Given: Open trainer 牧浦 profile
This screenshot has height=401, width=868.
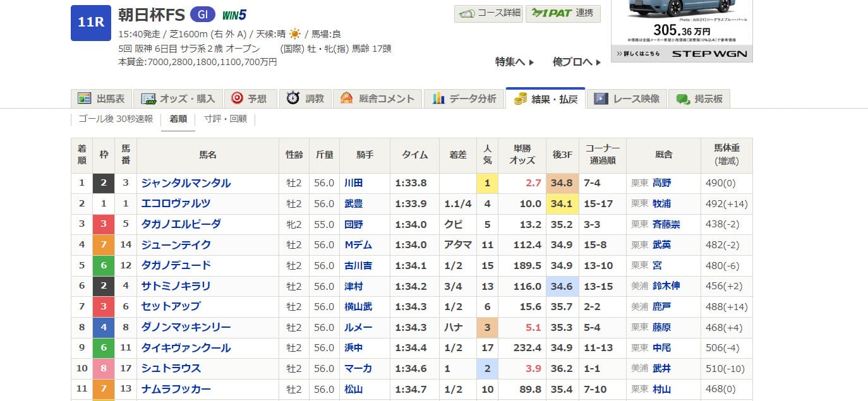Looking at the screenshot, I should (x=662, y=204).
